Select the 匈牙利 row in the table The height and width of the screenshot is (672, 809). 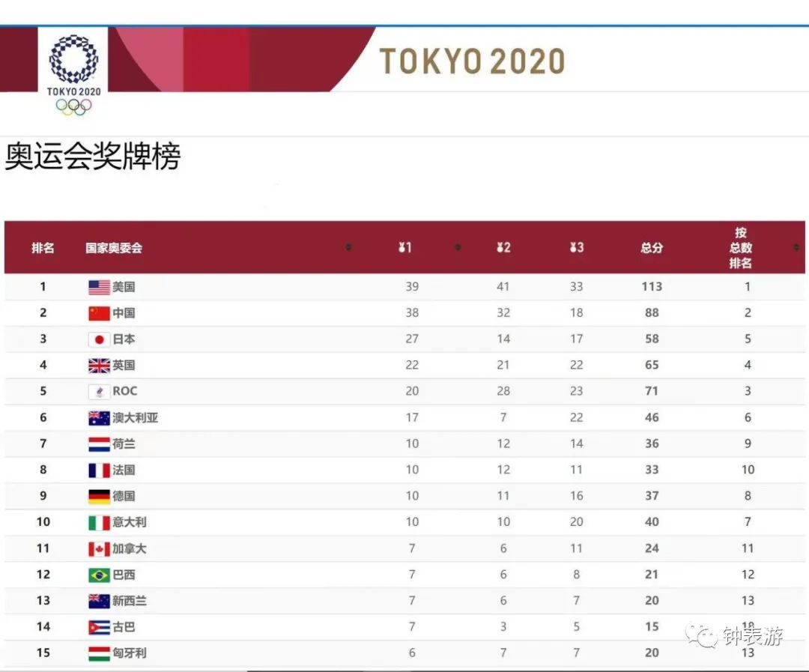[404, 653]
